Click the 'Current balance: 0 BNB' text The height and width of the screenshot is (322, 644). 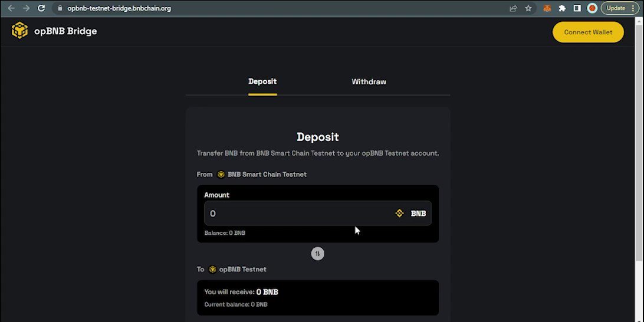click(x=236, y=304)
